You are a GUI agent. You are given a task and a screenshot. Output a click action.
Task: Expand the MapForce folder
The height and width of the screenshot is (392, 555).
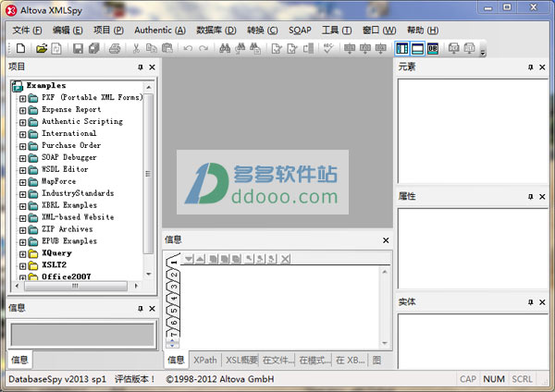click(x=22, y=182)
